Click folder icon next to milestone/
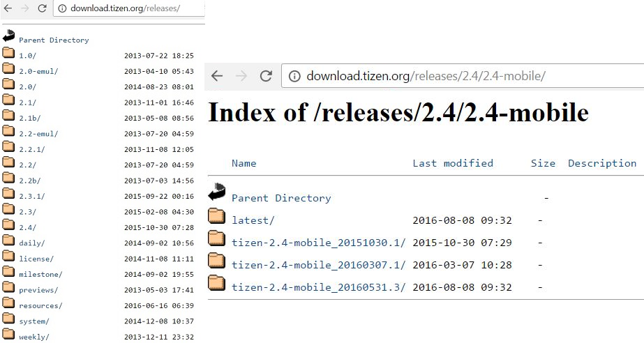 8,270
